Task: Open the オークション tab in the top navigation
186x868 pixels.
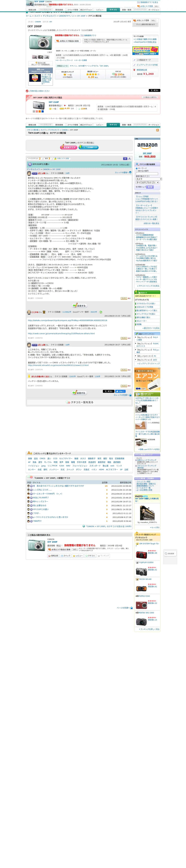Action: click(x=154, y=10)
